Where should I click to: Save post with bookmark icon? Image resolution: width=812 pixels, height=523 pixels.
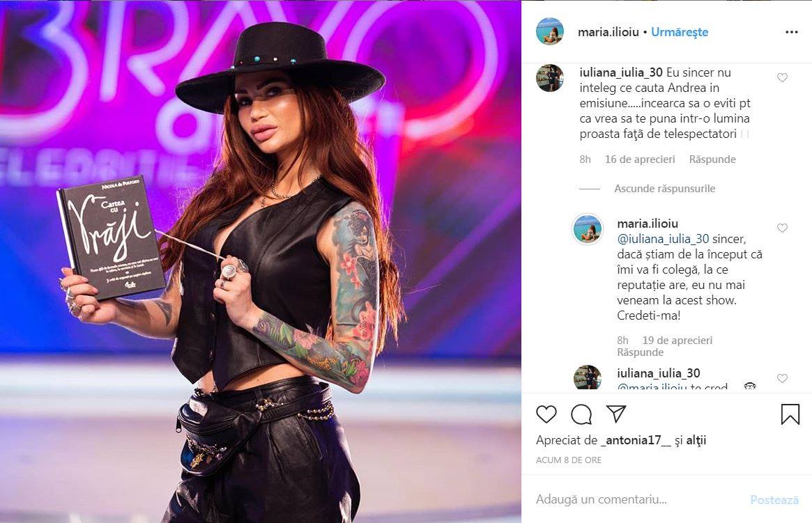pyautogui.click(x=790, y=414)
